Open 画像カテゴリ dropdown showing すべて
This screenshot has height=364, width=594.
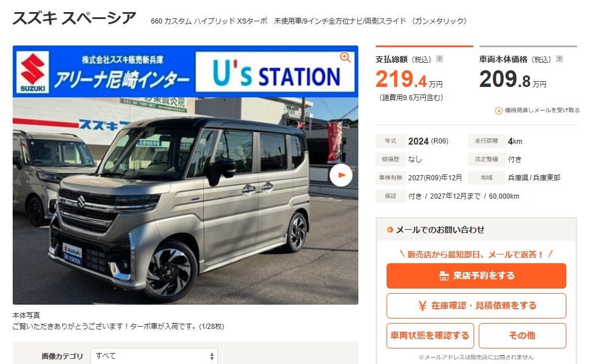pos(154,356)
